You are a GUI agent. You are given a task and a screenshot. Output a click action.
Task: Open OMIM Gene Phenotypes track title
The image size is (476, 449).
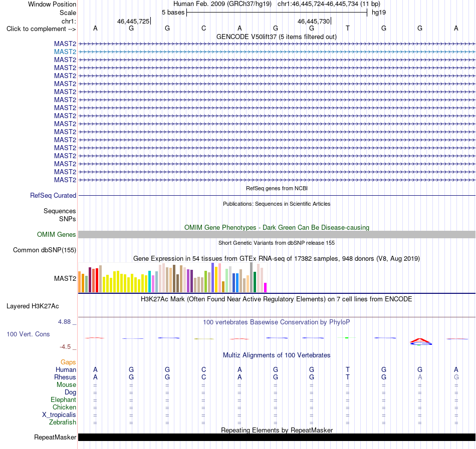(x=277, y=227)
